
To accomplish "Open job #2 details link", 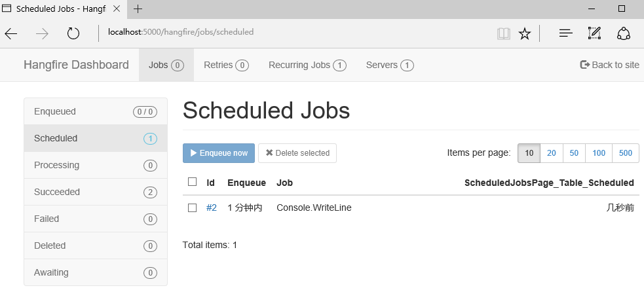I will click(211, 208).
